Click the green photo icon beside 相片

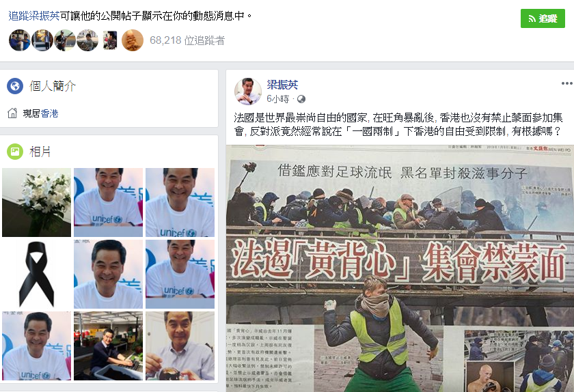[15, 152]
